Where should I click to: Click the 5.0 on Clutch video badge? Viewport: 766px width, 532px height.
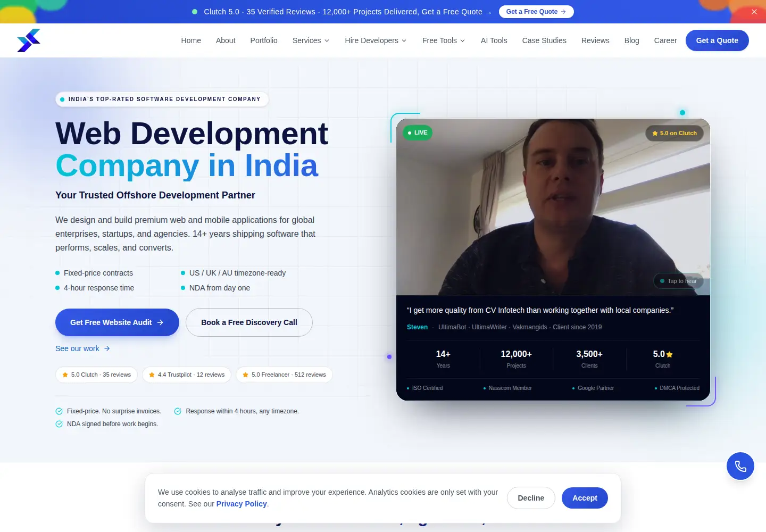tap(675, 133)
